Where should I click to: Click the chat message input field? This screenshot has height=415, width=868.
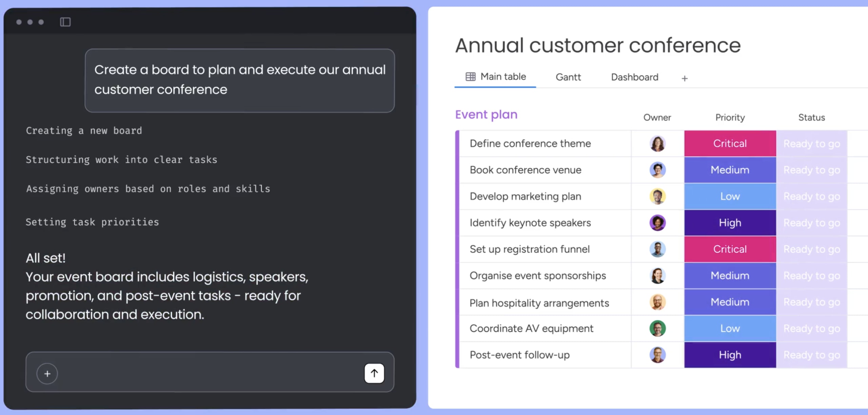(x=210, y=372)
